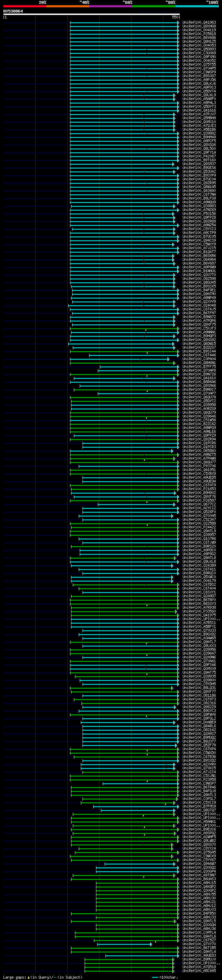The width and height of the screenshot is (222, 980).
Task: Click the UniRef100_P33560 entry
Action: pyautogui.click(x=199, y=612)
